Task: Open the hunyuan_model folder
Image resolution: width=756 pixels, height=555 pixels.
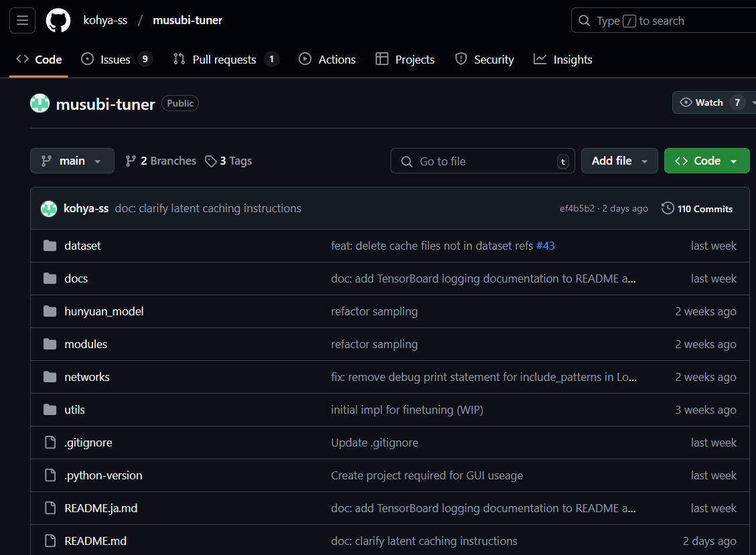Action: click(104, 311)
